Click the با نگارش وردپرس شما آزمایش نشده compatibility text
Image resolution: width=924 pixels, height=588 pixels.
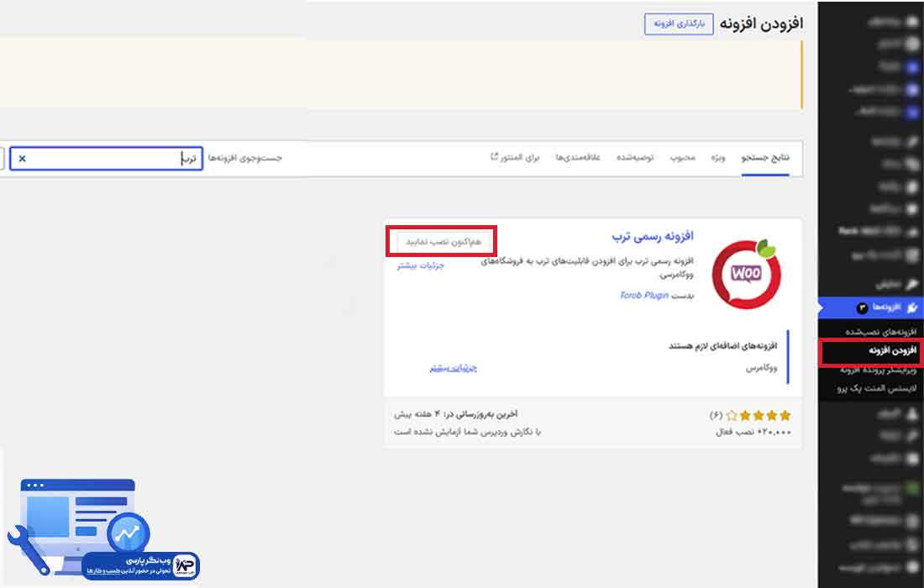(467, 433)
